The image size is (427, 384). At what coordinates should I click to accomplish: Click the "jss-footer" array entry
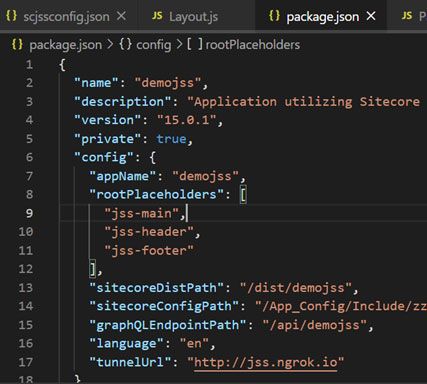coord(149,251)
